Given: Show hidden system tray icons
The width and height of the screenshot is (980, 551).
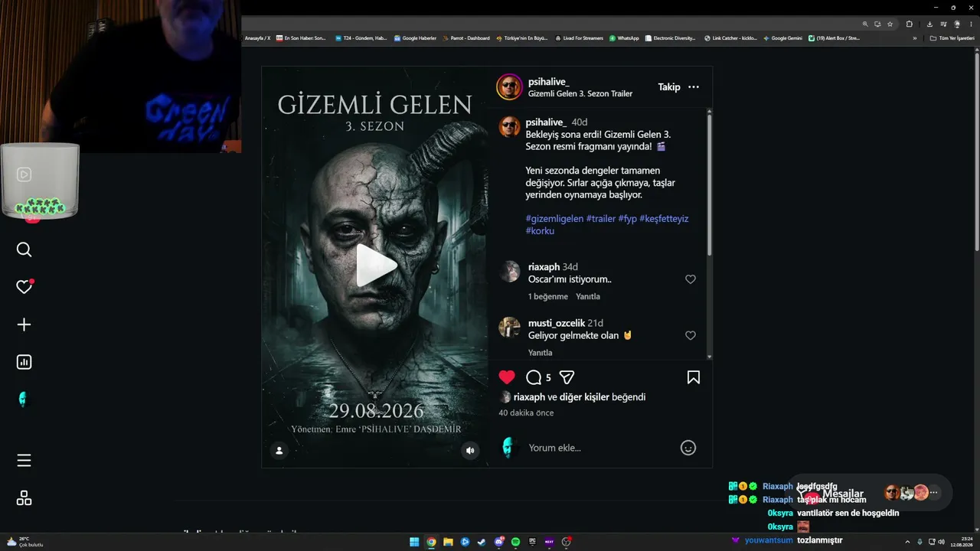Looking at the screenshot, I should point(909,542).
